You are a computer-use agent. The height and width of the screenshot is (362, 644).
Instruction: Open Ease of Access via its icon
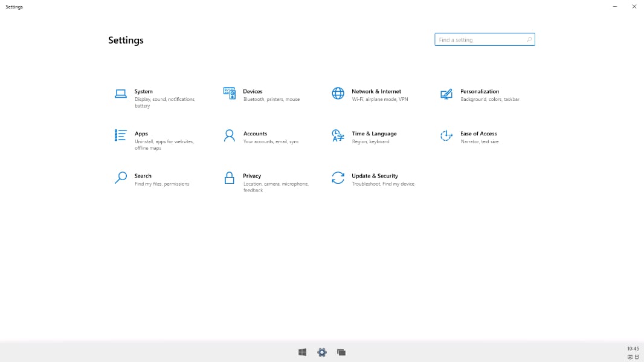point(446,135)
